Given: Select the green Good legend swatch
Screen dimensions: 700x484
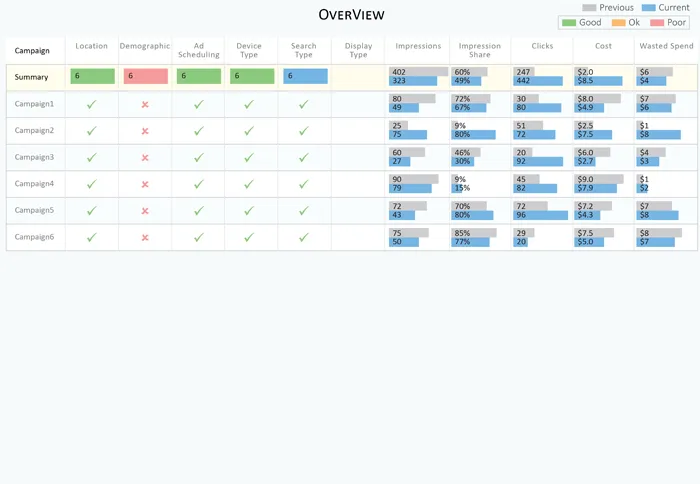Looking at the screenshot, I should point(569,22).
